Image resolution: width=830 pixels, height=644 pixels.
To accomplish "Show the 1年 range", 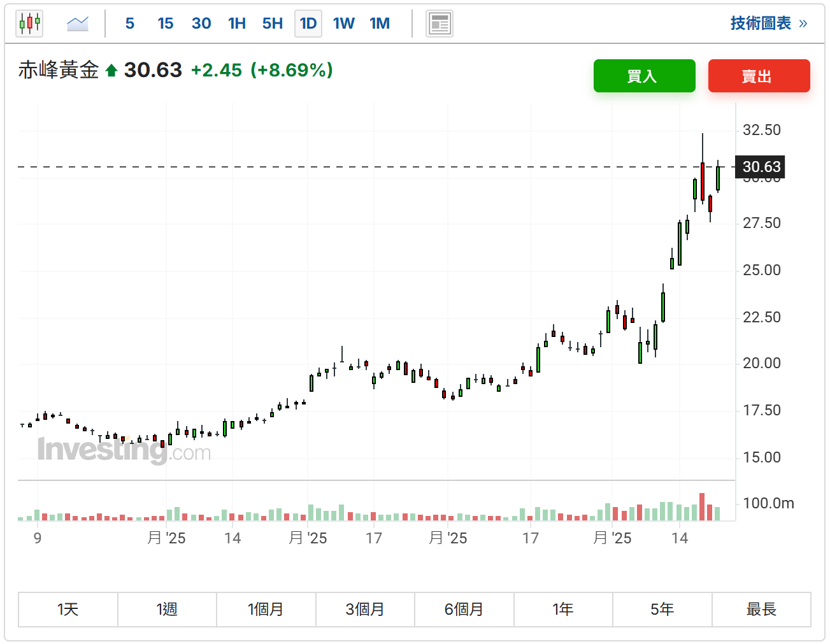I will (x=563, y=610).
